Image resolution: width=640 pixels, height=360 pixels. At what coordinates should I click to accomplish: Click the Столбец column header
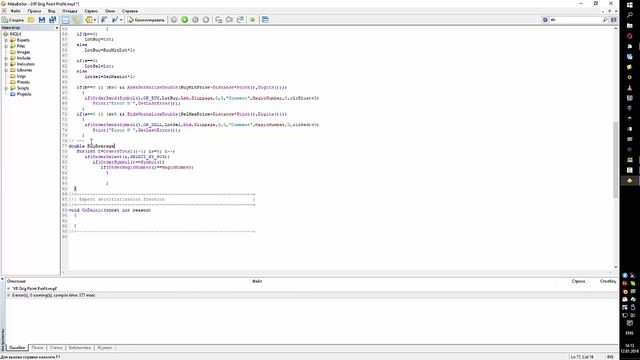click(x=608, y=281)
